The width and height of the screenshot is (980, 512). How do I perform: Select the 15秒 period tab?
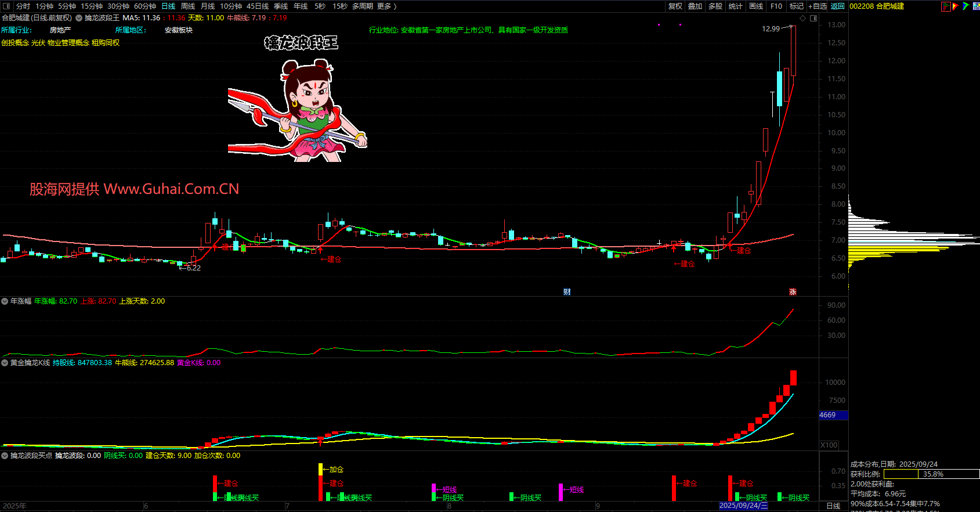tap(340, 6)
